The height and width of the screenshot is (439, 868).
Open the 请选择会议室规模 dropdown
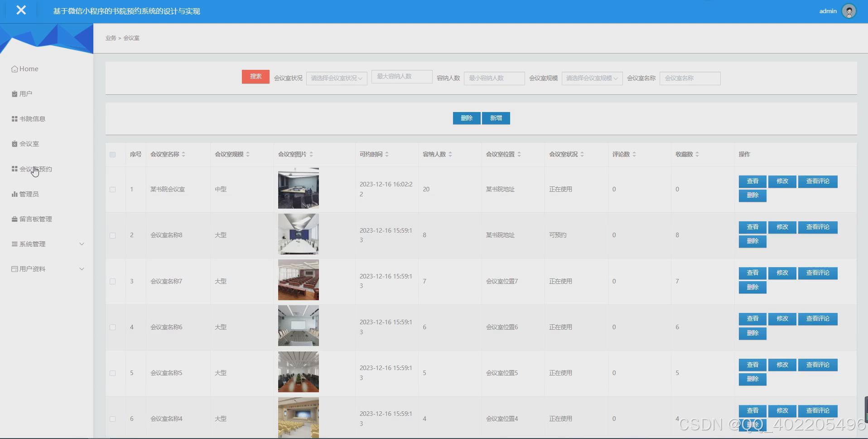(591, 78)
